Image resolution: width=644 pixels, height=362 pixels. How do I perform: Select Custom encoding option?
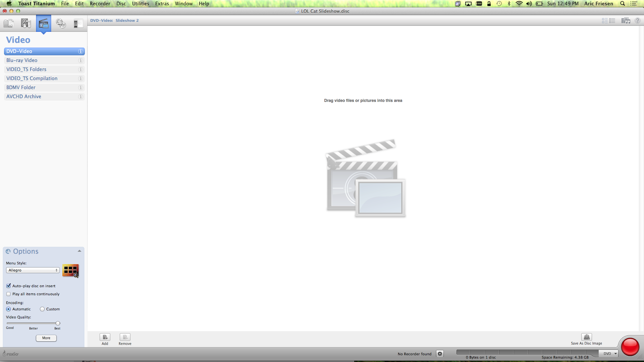tap(42, 309)
